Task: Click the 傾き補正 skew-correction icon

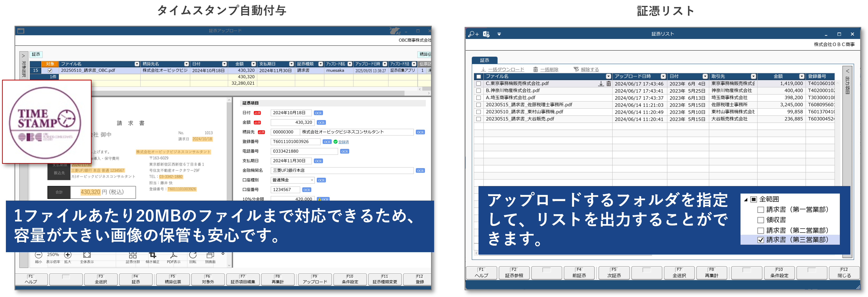Action: click(153, 255)
